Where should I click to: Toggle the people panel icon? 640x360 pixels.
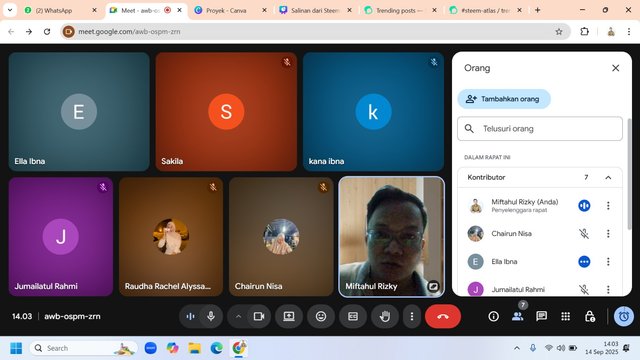coord(518,316)
